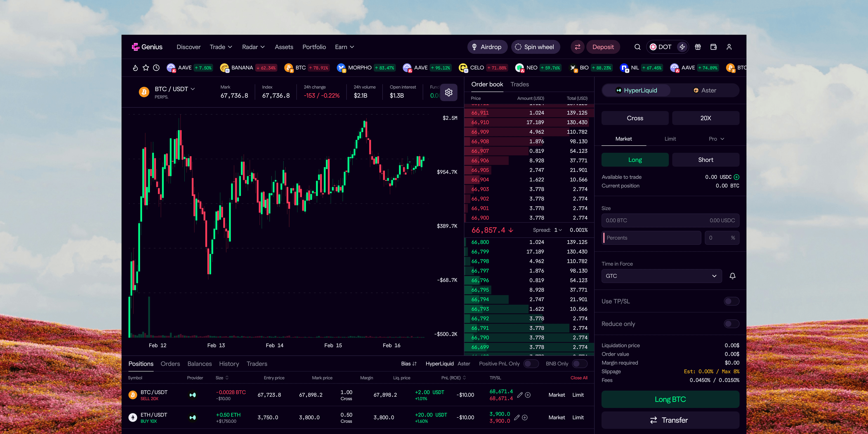Image resolution: width=868 pixels, height=434 pixels.
Task: Click the Genius logo icon
Action: [x=135, y=47]
